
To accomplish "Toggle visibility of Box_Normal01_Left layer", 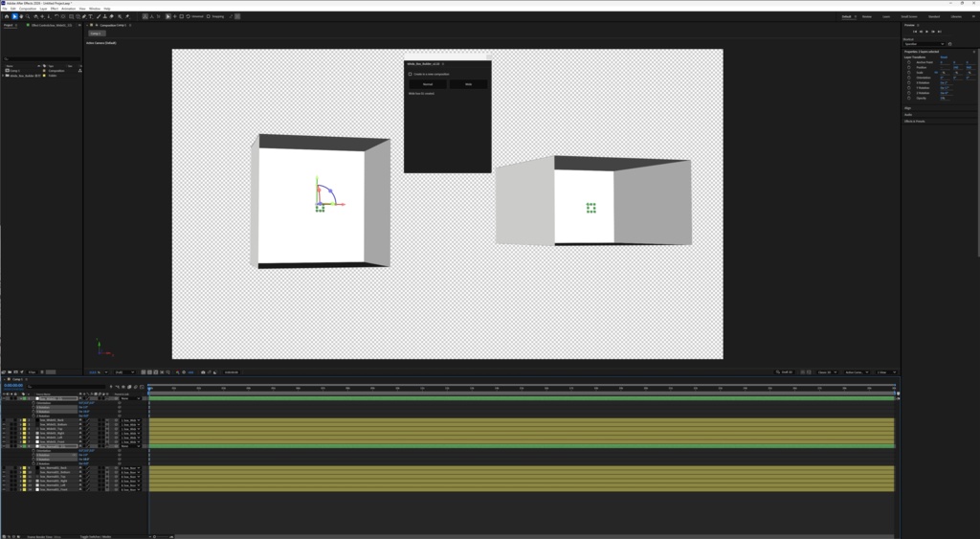I will (4, 485).
